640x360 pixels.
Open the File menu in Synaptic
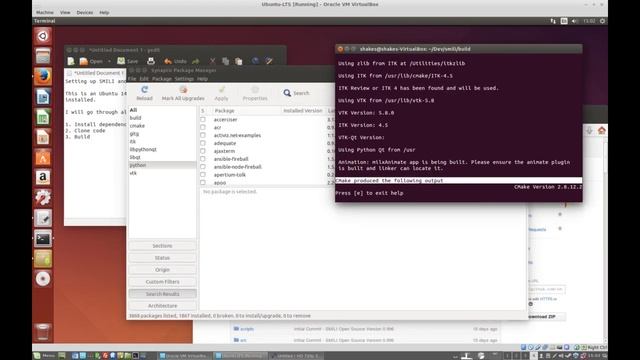(x=132, y=79)
